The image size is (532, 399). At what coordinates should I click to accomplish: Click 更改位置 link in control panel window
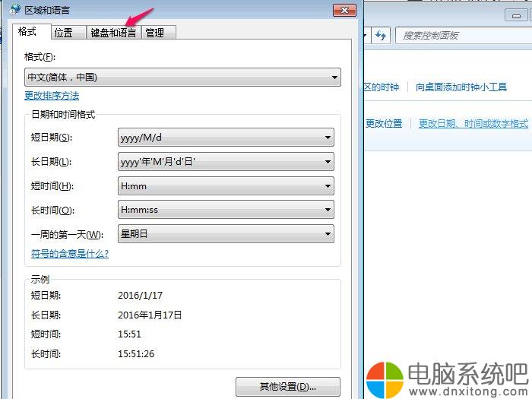(384, 123)
